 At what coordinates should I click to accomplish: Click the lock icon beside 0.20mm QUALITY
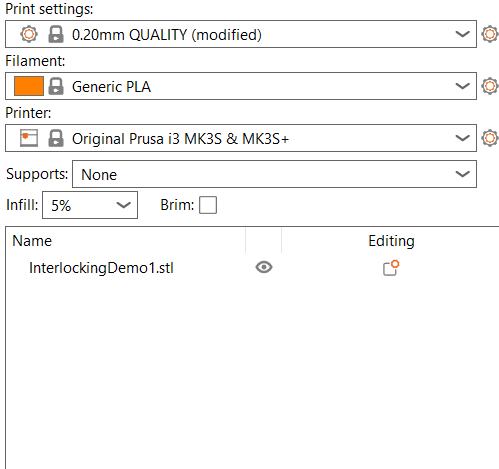(56, 34)
